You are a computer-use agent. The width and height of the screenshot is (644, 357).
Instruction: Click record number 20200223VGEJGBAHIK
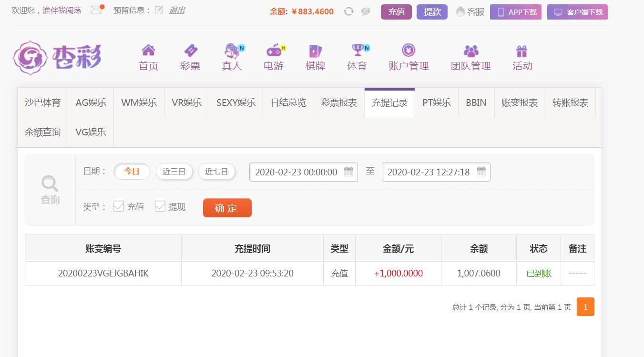pyautogui.click(x=103, y=274)
